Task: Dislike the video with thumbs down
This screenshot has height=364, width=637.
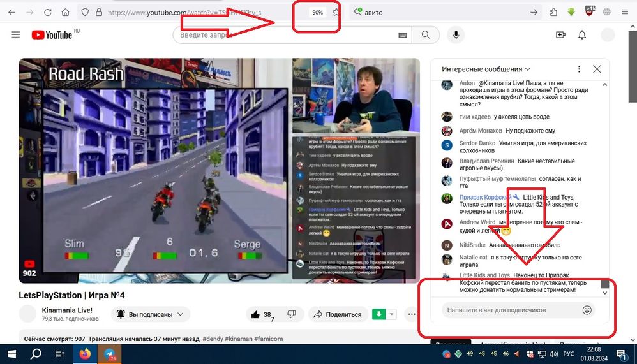Action: [x=292, y=314]
